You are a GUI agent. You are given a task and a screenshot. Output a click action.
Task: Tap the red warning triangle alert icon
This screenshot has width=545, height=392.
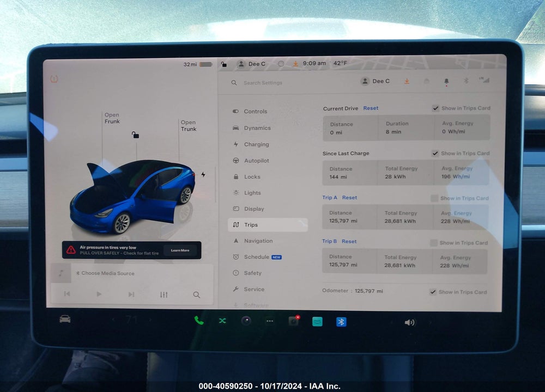point(71,250)
